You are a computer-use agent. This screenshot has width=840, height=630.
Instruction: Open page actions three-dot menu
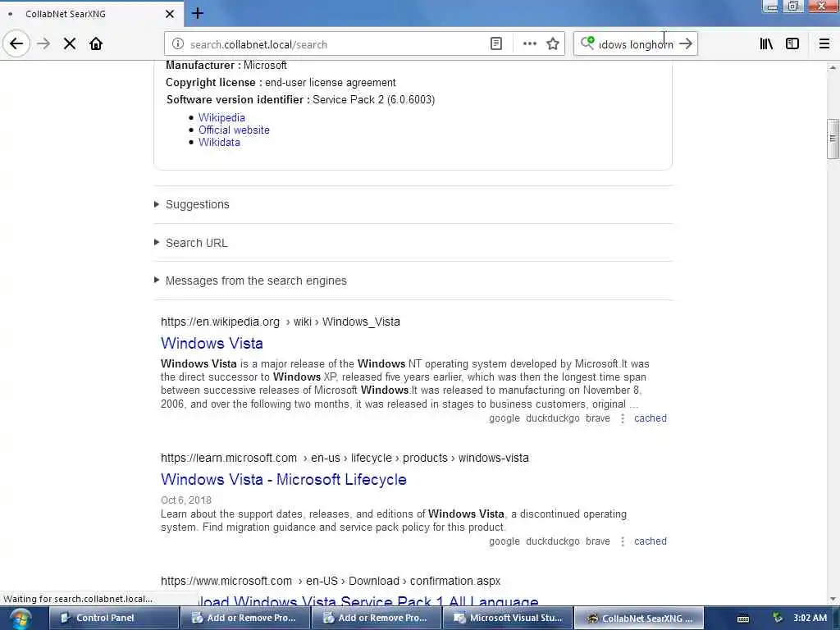[529, 44]
